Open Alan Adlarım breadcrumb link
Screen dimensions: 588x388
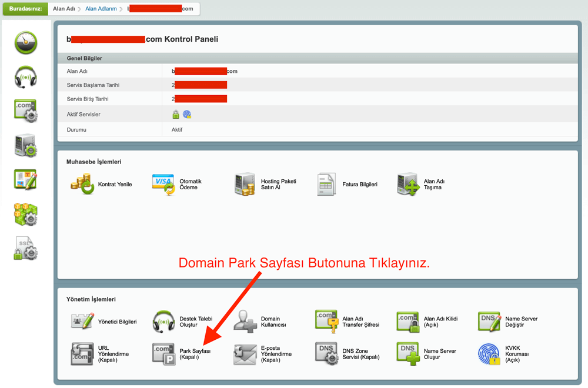pyautogui.click(x=101, y=9)
